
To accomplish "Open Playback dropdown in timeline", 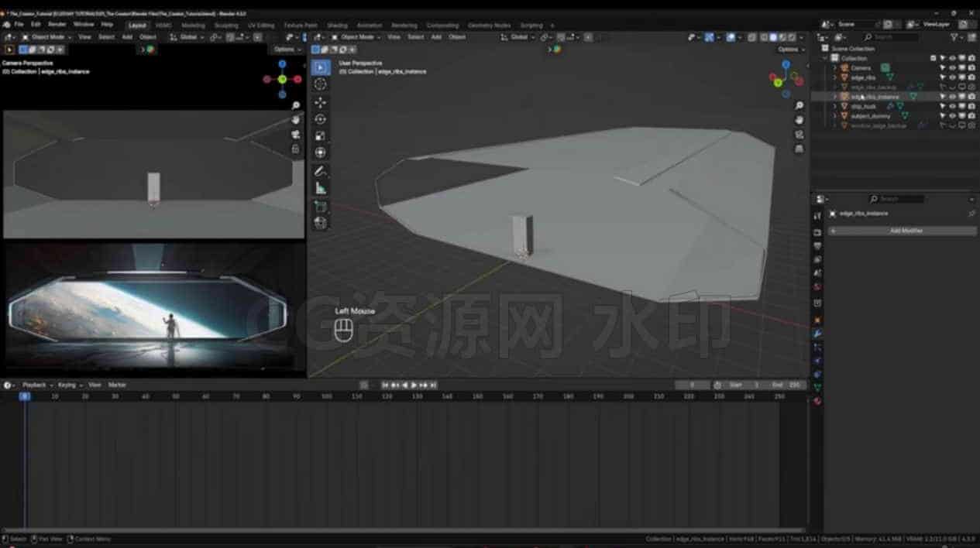I will click(36, 385).
